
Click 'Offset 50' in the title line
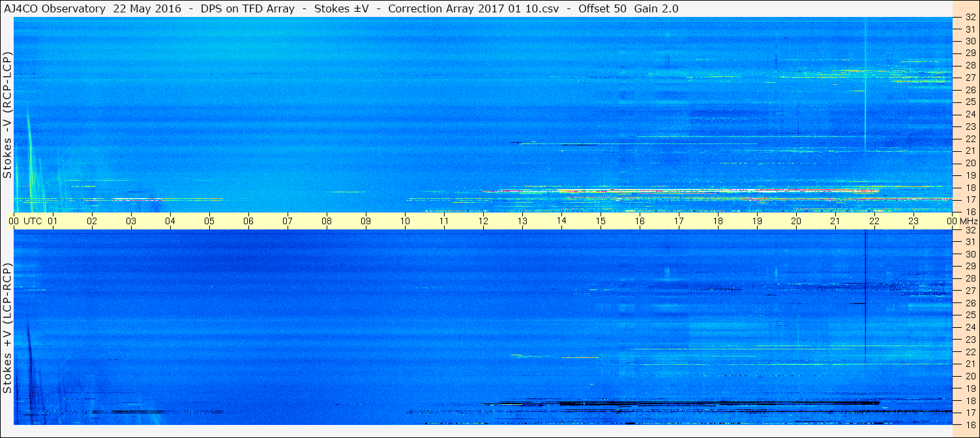(602, 8)
